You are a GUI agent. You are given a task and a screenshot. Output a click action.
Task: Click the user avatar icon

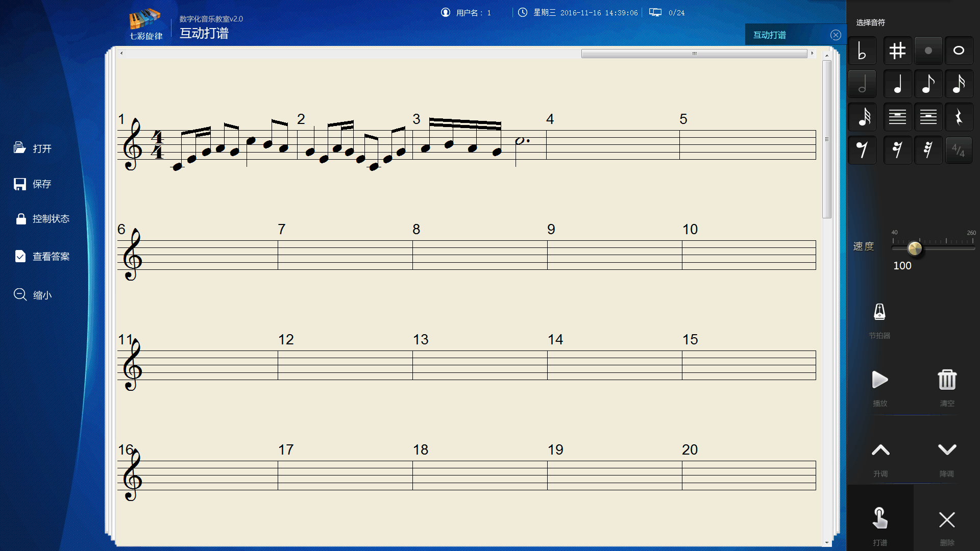[x=446, y=12]
